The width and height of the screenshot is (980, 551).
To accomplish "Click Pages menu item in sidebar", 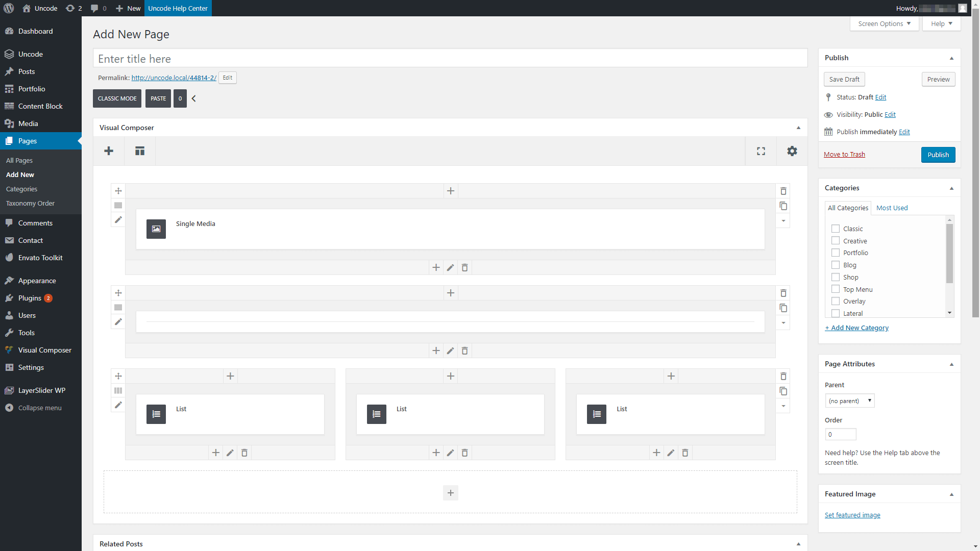I will coord(27,141).
